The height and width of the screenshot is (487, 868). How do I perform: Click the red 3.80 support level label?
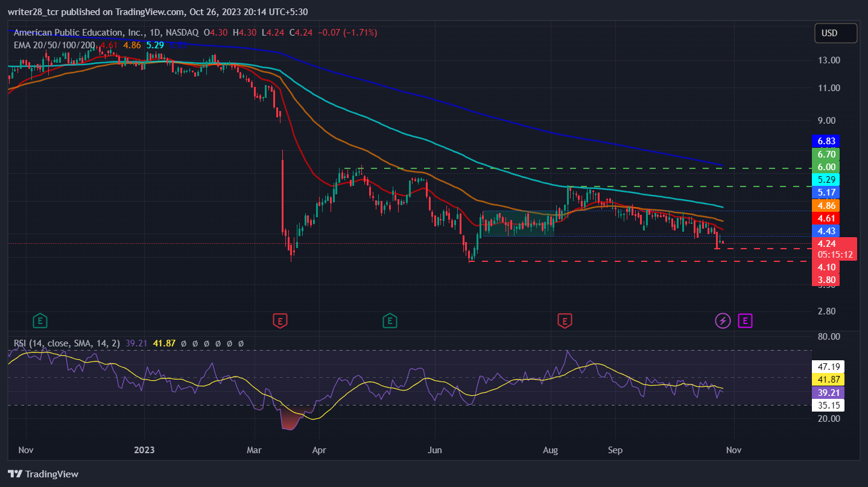pos(826,279)
